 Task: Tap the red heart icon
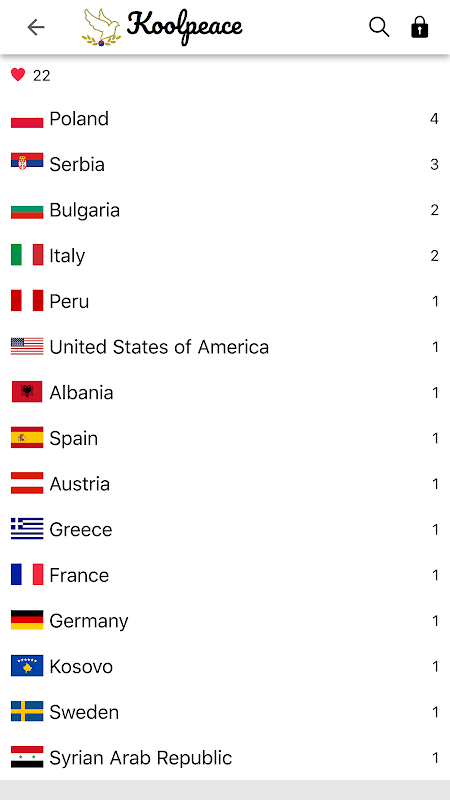(x=18, y=76)
